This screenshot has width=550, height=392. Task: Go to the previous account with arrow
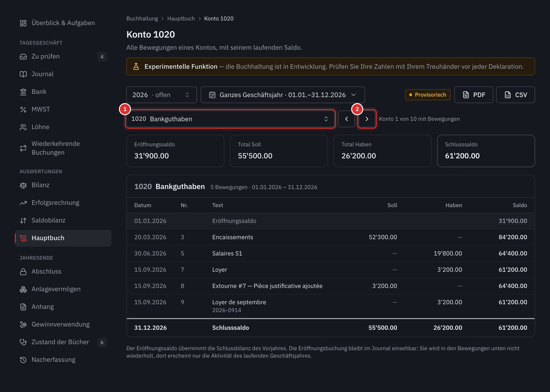point(346,119)
